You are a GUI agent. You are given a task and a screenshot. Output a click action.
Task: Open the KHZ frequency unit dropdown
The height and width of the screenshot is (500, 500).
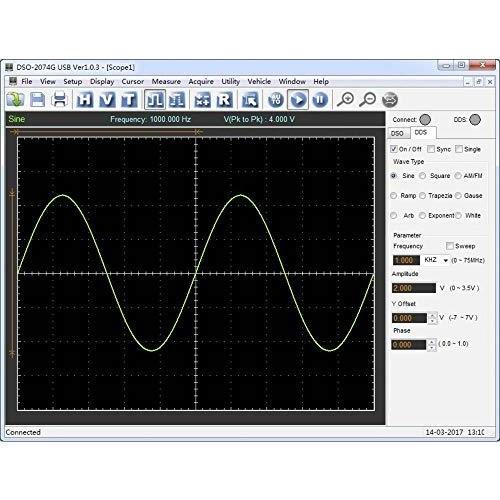(x=435, y=260)
